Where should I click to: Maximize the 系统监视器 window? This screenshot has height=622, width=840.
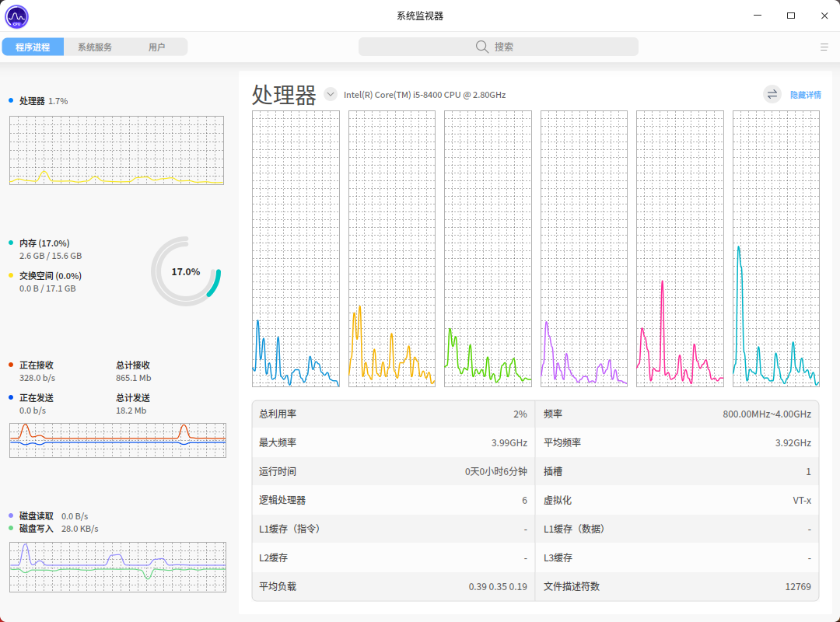[x=791, y=16]
